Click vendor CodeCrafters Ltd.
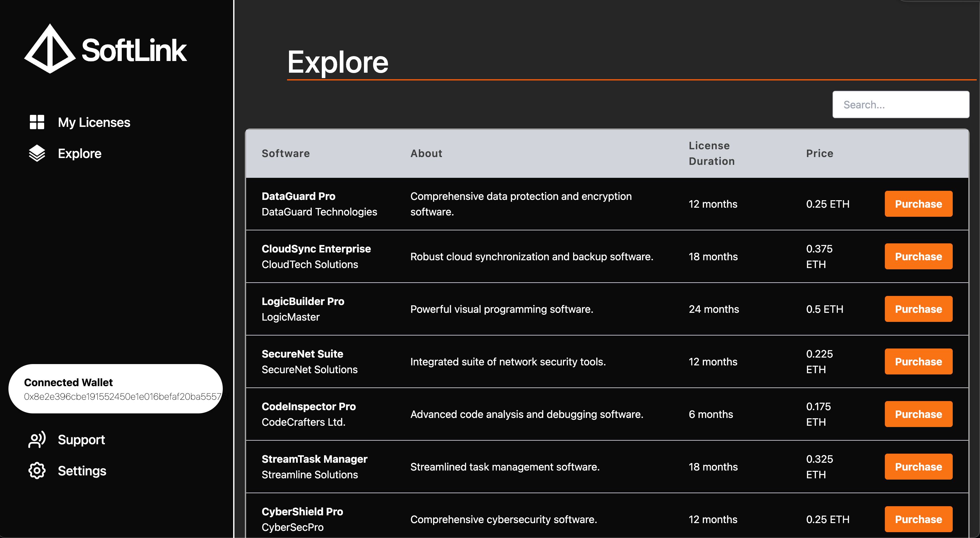The image size is (980, 538). coord(303,422)
